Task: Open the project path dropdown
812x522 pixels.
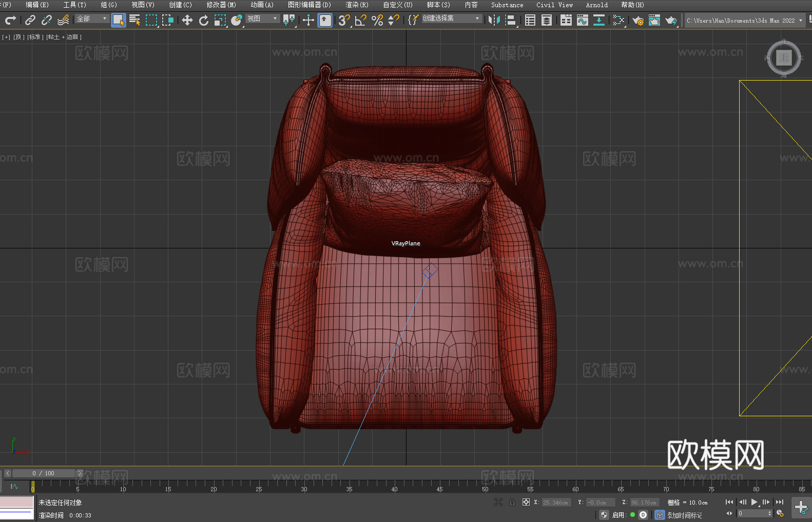Action: (744, 21)
